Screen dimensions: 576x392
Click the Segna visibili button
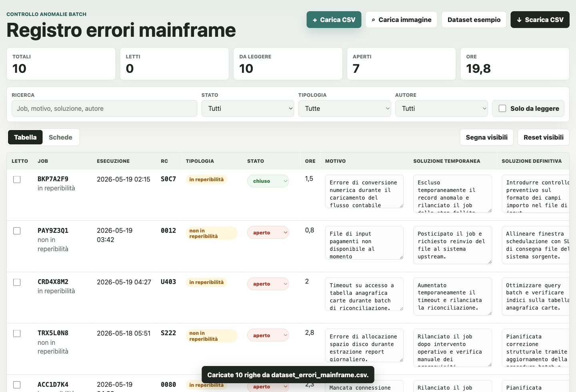pyautogui.click(x=486, y=137)
